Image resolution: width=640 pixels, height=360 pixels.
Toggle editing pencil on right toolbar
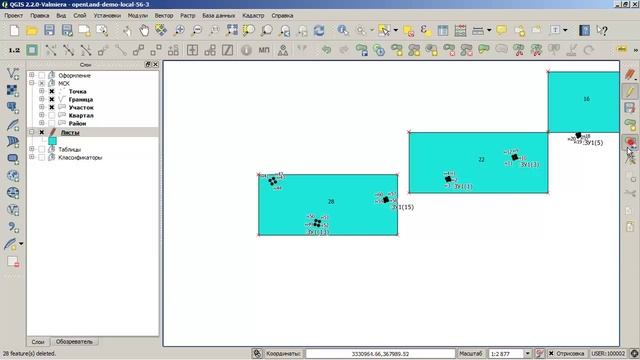tap(630, 91)
